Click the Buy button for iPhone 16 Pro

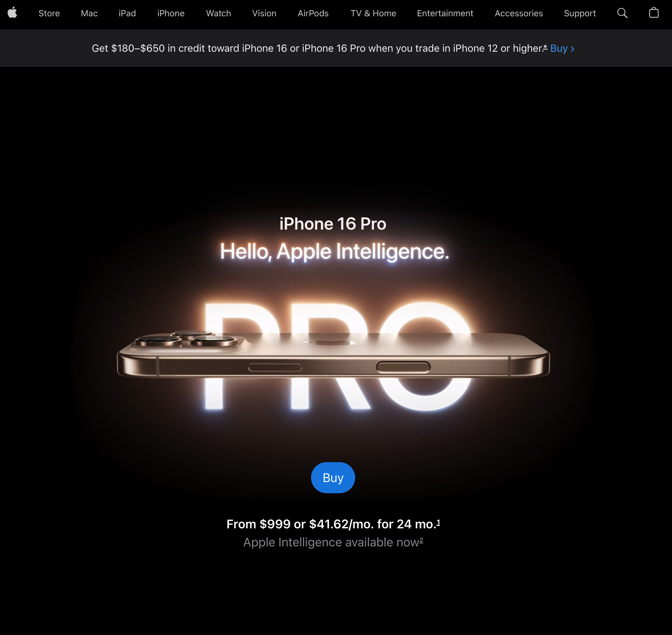click(x=333, y=477)
